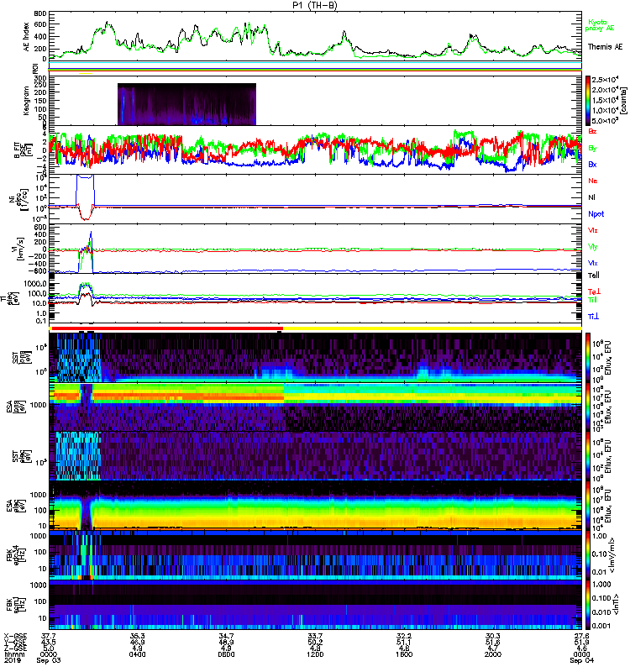
Task: Select the green Viy legend label
Action: click(593, 247)
